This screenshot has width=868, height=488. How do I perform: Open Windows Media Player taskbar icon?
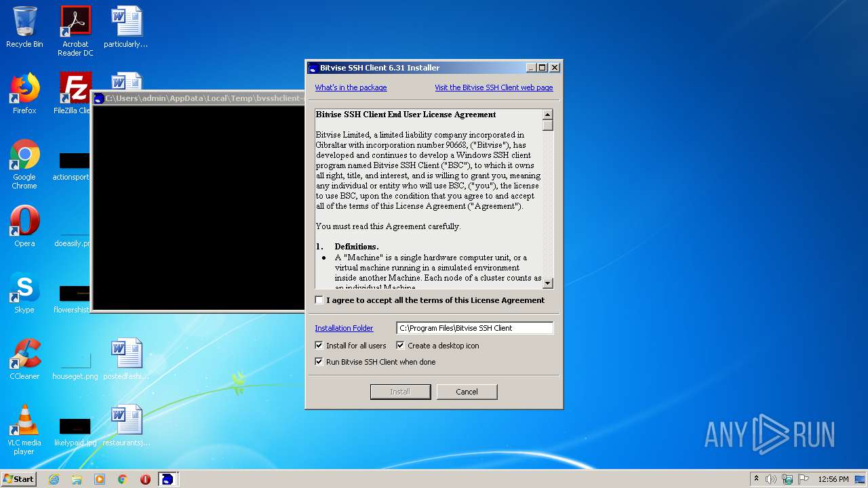click(x=100, y=479)
